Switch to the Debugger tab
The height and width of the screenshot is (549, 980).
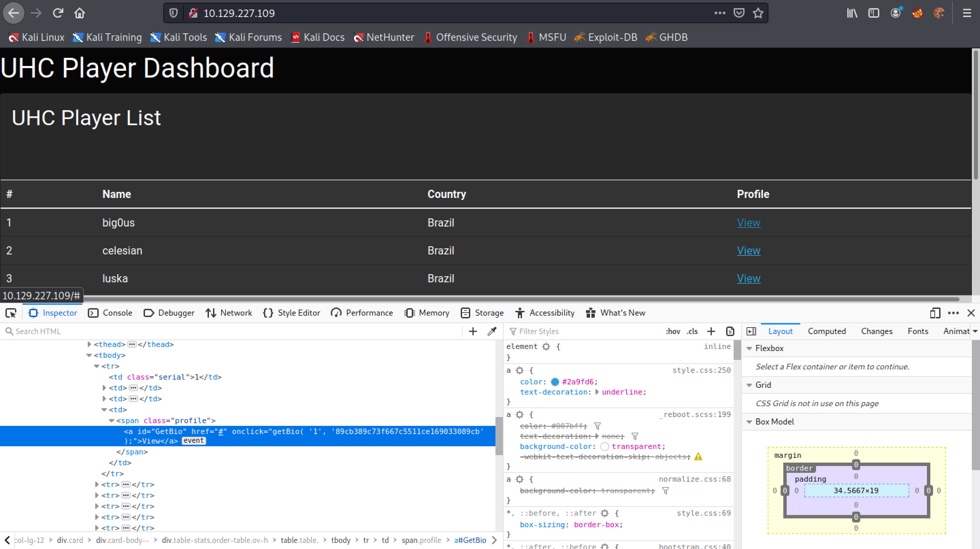[169, 313]
